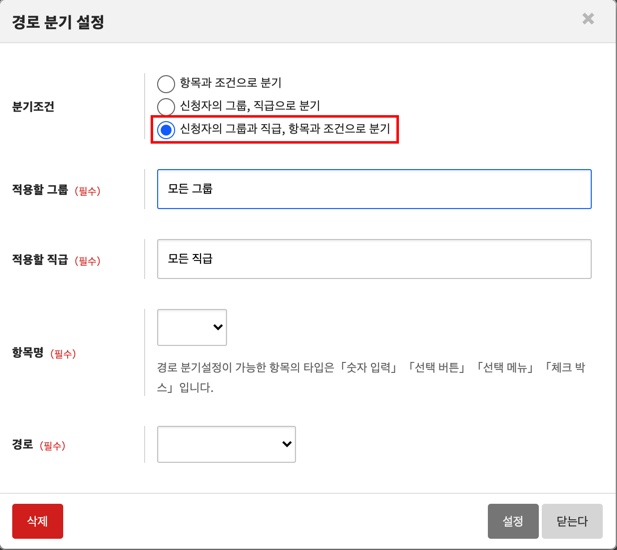Select 신청자의 그룹과 직급, 항목과 조건으로 분기
The width and height of the screenshot is (617, 550).
pyautogui.click(x=166, y=130)
